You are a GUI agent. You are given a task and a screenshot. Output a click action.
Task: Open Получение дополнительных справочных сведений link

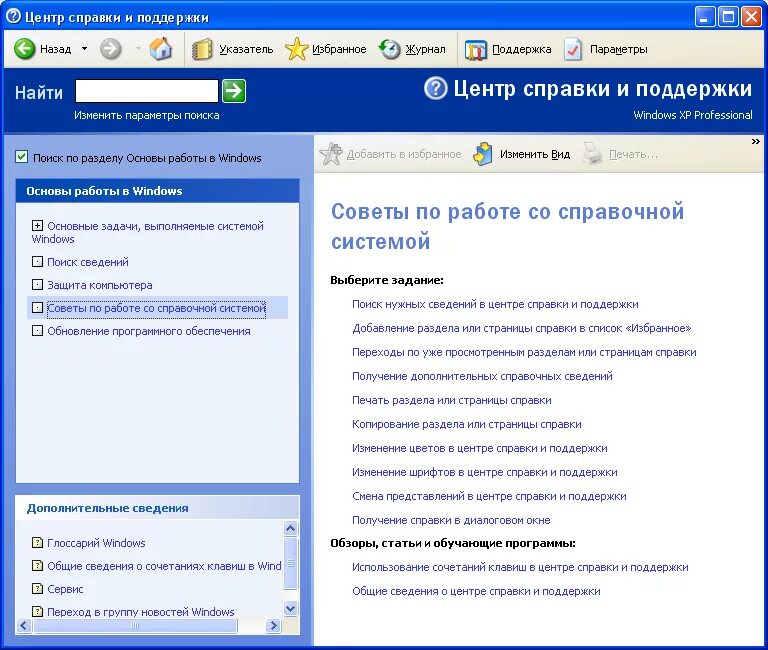[x=482, y=376]
